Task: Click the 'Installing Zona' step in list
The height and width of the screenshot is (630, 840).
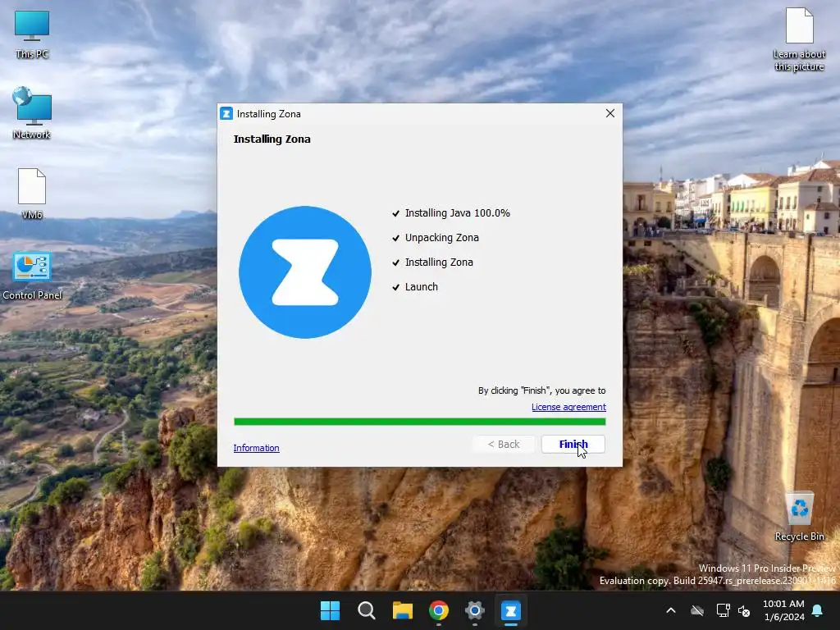Action: [x=439, y=262]
